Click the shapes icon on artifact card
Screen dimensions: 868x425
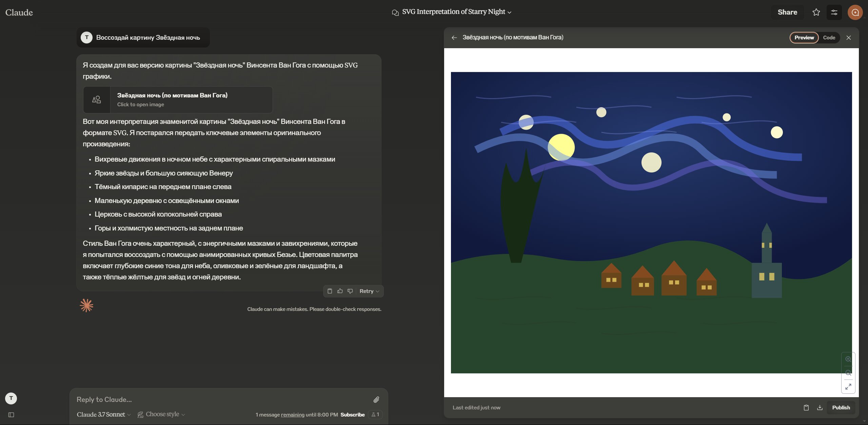tap(97, 99)
